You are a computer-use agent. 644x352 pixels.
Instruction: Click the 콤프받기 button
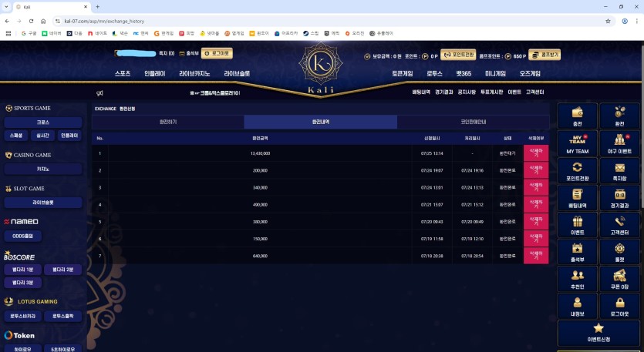click(x=545, y=55)
